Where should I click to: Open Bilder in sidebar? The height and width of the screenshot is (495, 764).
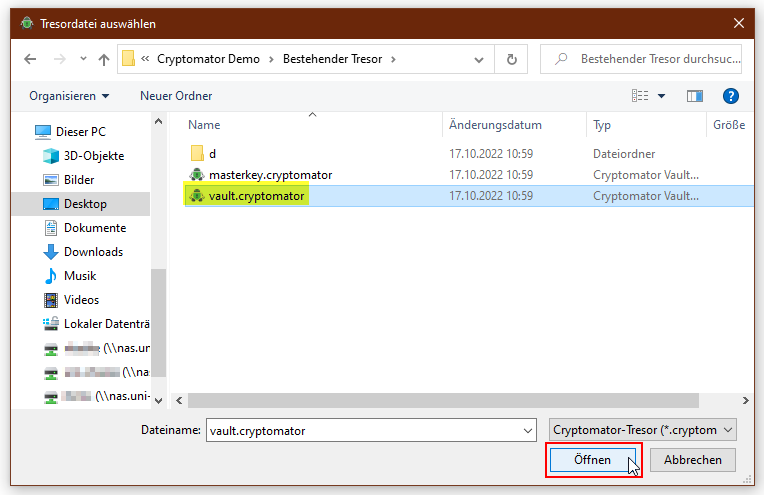(79, 180)
